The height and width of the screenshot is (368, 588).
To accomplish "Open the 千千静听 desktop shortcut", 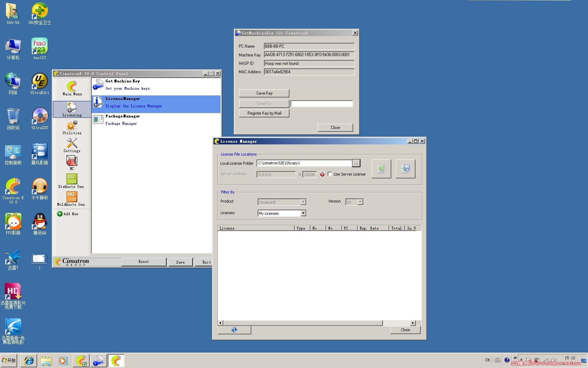I will 40,189.
